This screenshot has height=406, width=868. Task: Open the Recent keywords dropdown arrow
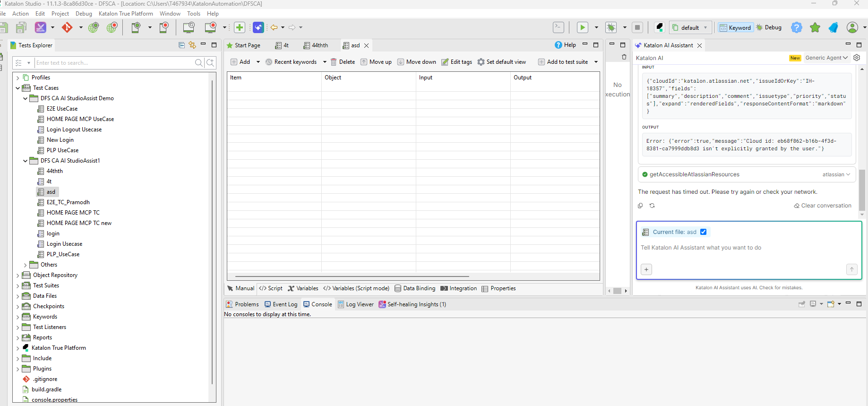pos(325,62)
